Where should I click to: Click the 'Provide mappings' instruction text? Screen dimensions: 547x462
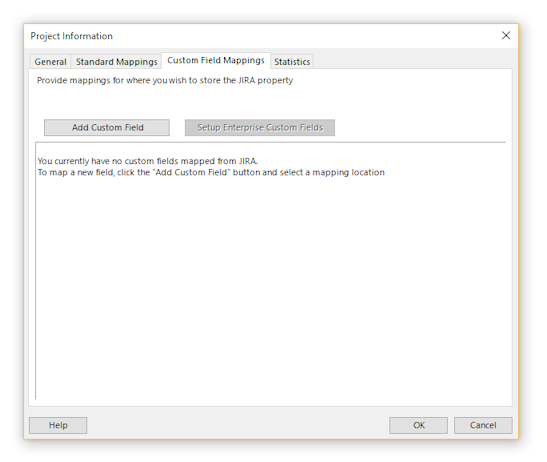pyautogui.click(x=165, y=80)
